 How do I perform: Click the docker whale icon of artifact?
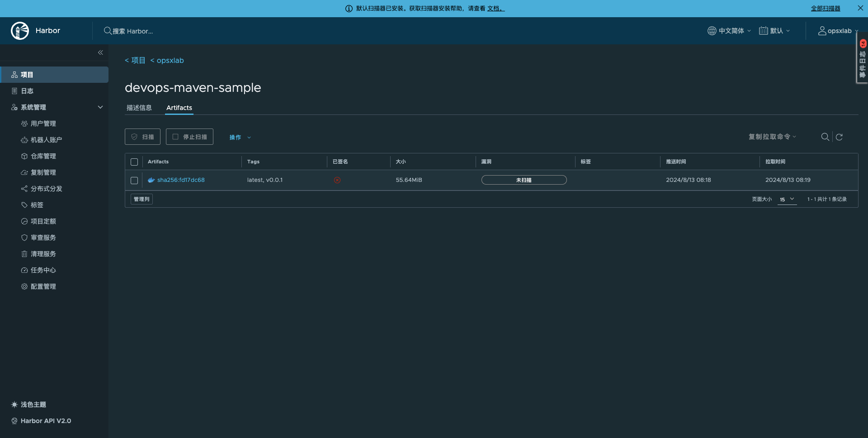click(x=151, y=180)
